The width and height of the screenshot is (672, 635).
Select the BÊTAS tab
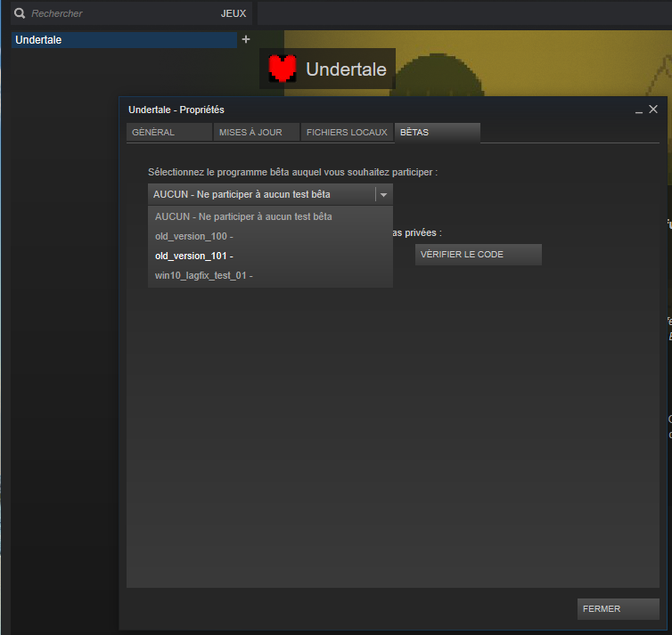[437, 133]
